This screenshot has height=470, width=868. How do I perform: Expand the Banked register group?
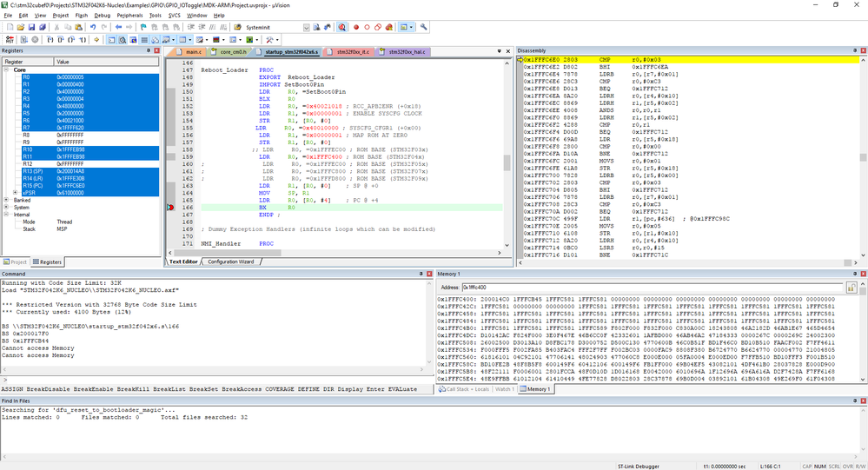tap(7, 200)
